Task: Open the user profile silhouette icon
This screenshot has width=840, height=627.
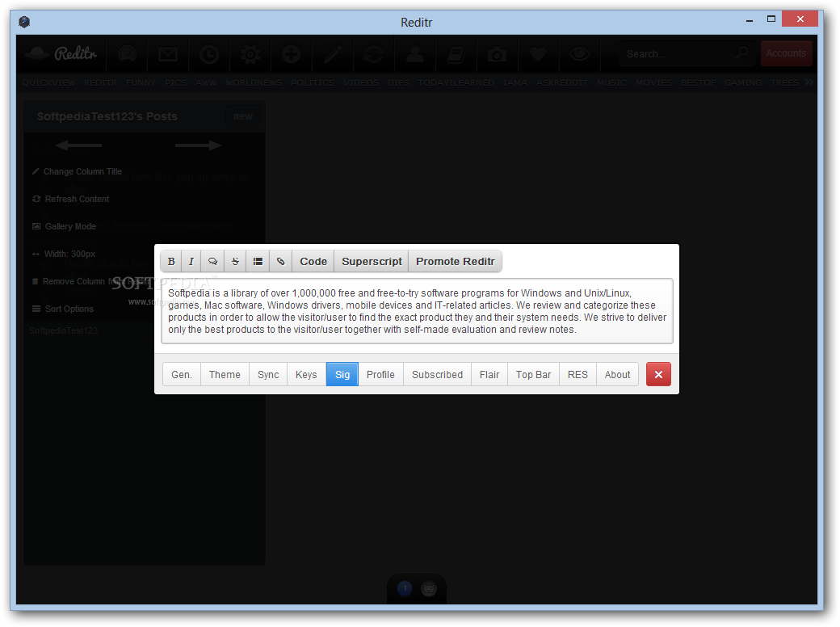Action: coord(414,54)
